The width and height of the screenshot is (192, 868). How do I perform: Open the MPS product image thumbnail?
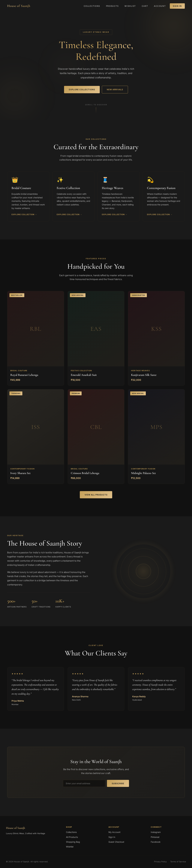click(156, 427)
